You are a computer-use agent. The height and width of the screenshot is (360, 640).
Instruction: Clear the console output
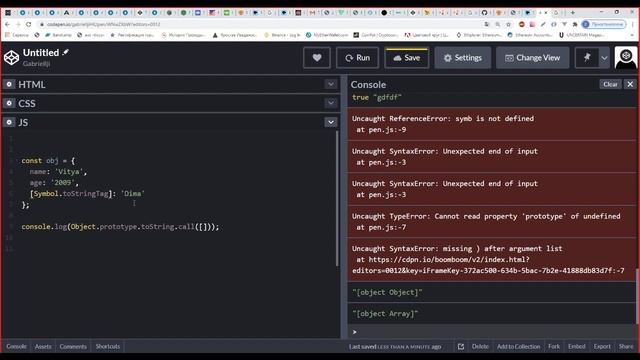(x=610, y=84)
